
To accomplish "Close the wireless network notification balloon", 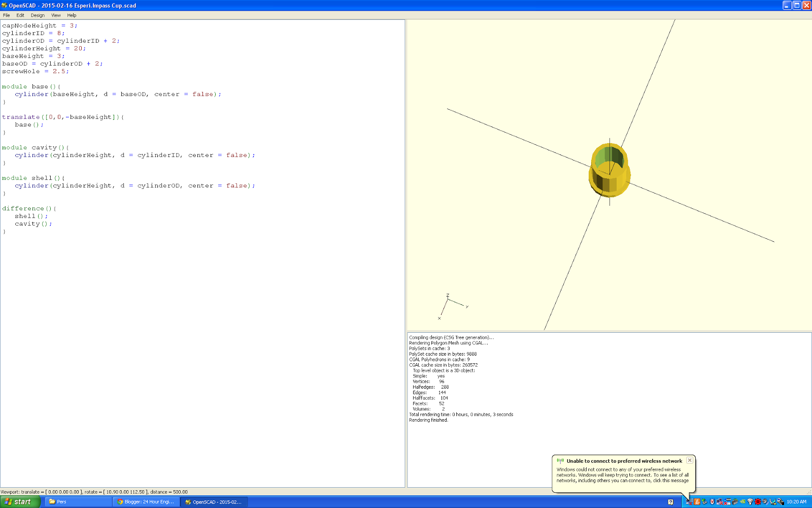I will point(690,460).
